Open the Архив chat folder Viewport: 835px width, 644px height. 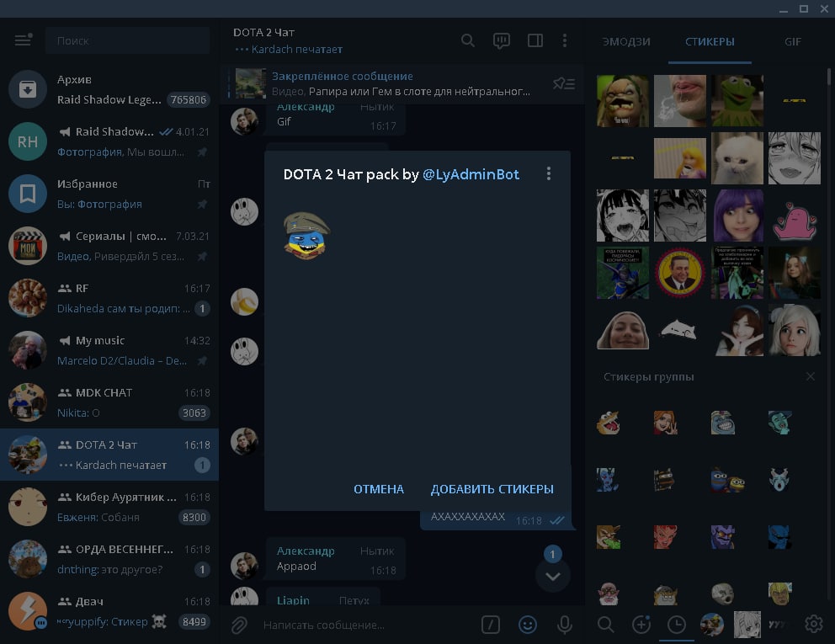109,89
